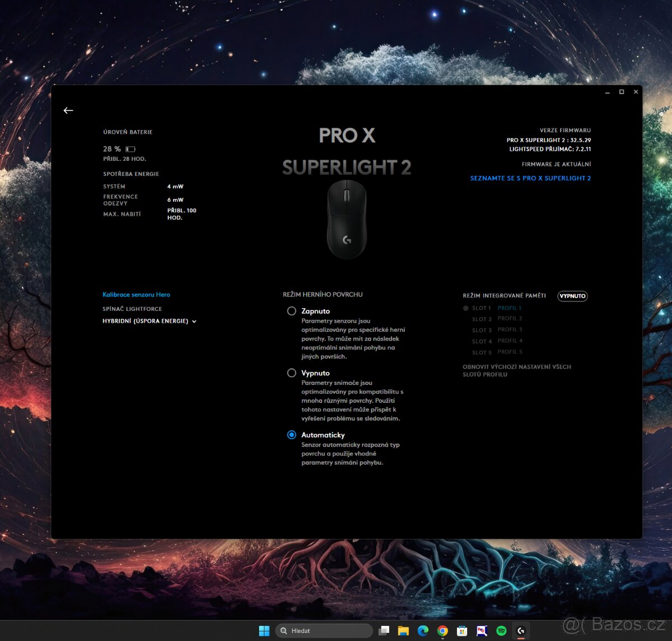672x641 pixels.
Task: Click the Windows Start button
Action: [264, 630]
